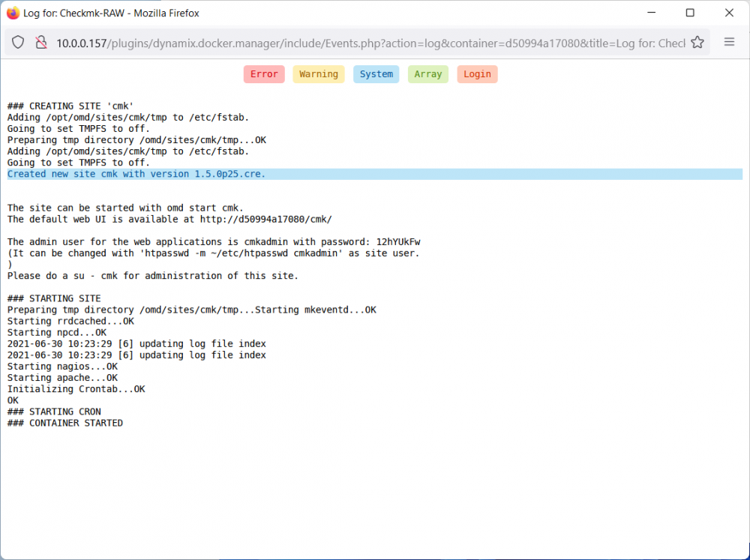The image size is (750, 560).
Task: Click the insecure connection padlock icon
Action: tap(41, 43)
